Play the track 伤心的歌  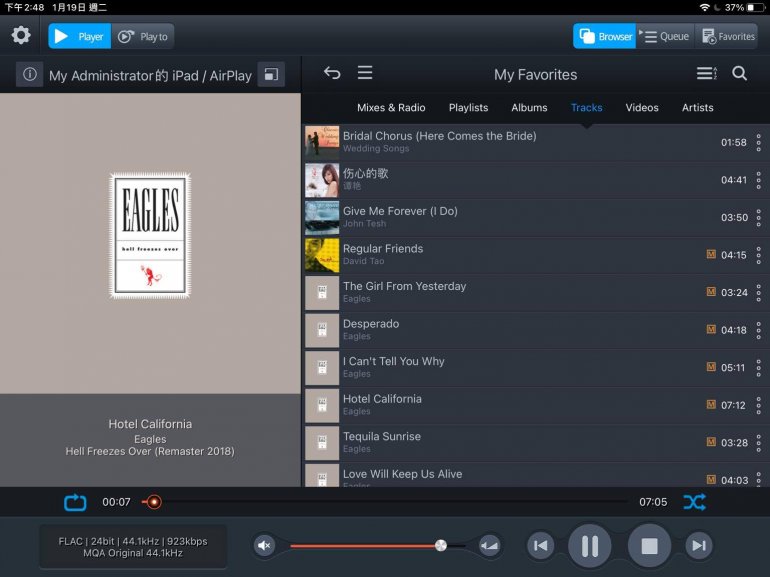tap(536, 180)
